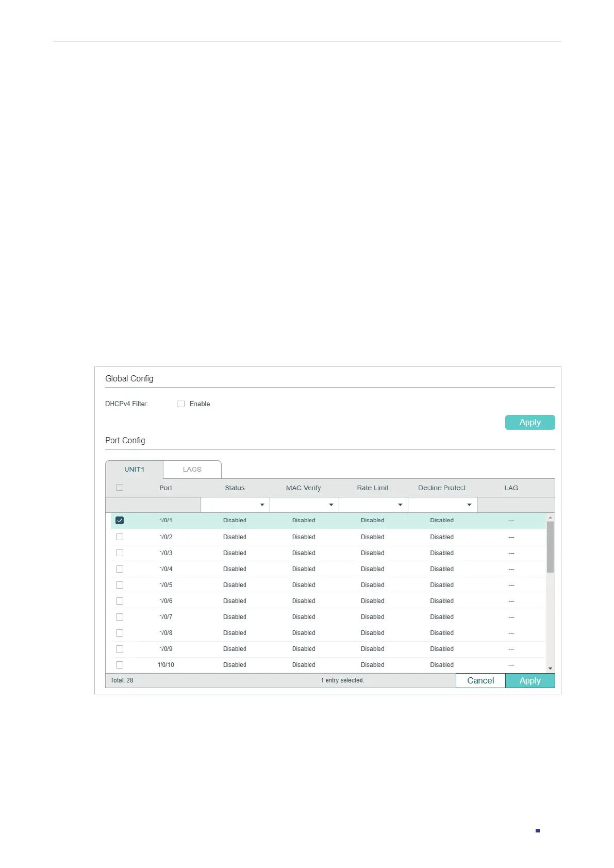
Task: Uncheck the port 1/0/1 checkbox
Action: [x=120, y=520]
